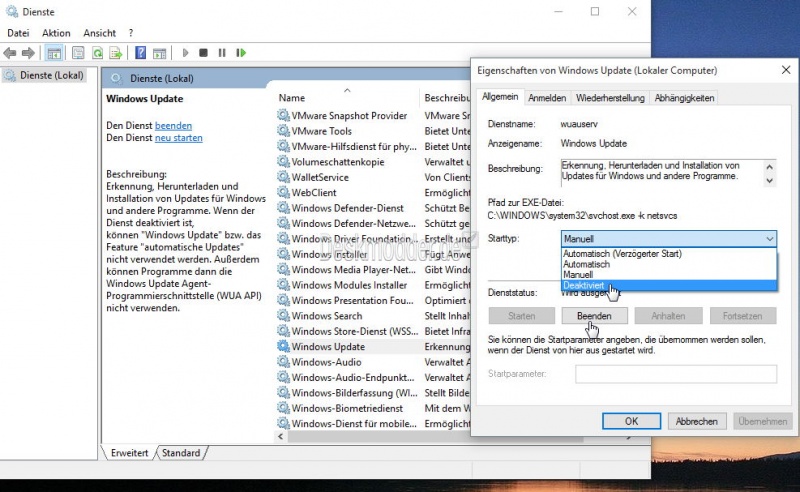Switch to the Anmelden tab
This screenshot has height=492, width=800.
click(547, 98)
